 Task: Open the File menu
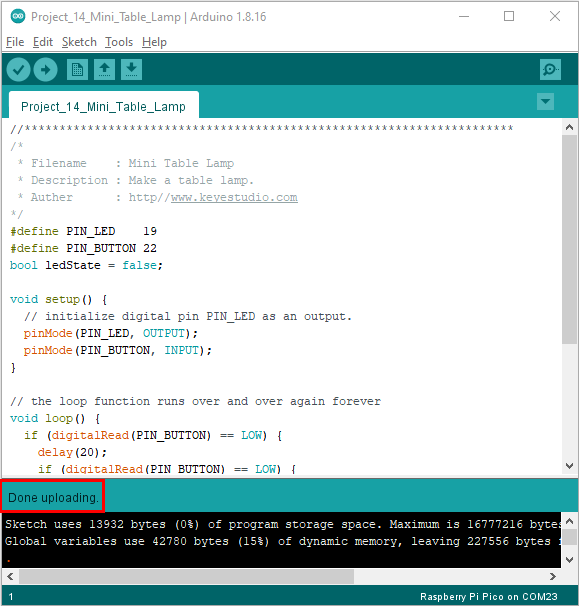point(15,42)
